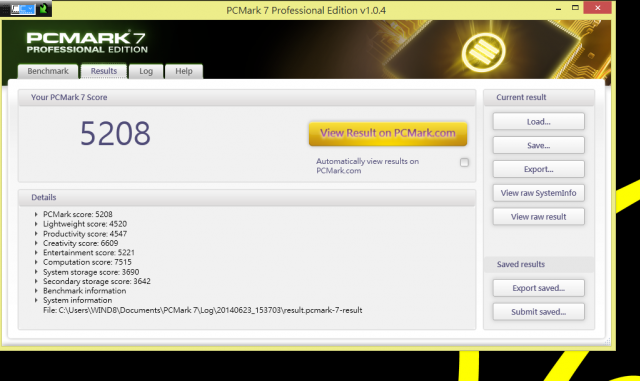Click the Your PCMark 7 Score heading

click(x=69, y=97)
